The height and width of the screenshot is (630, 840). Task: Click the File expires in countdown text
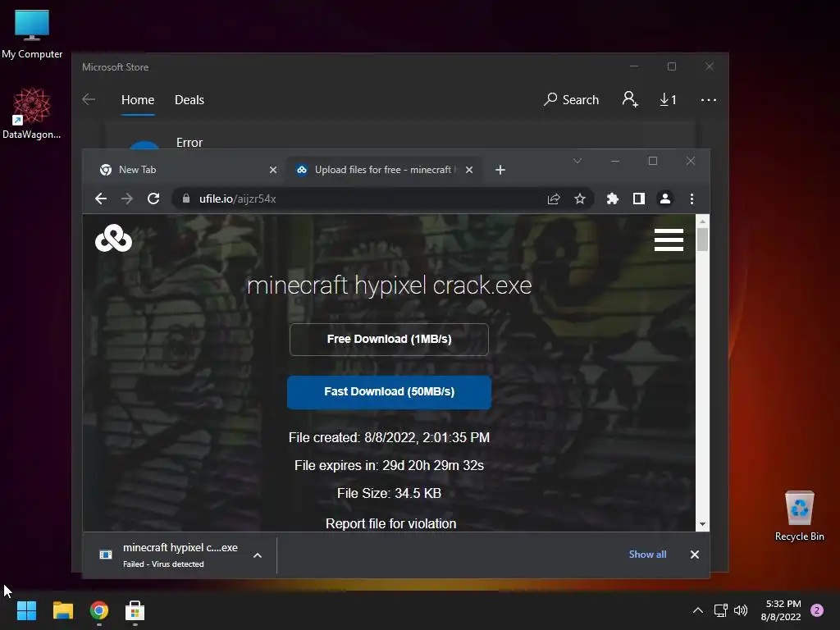[x=389, y=466]
